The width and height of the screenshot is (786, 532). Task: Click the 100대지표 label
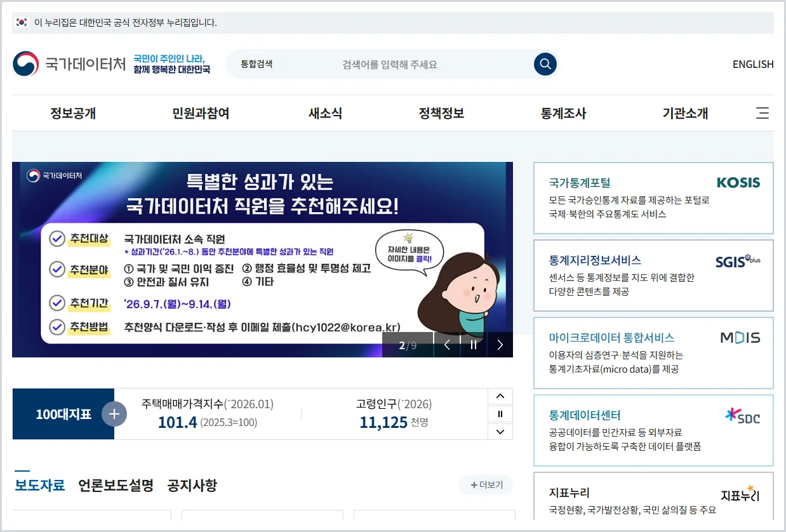(63, 415)
